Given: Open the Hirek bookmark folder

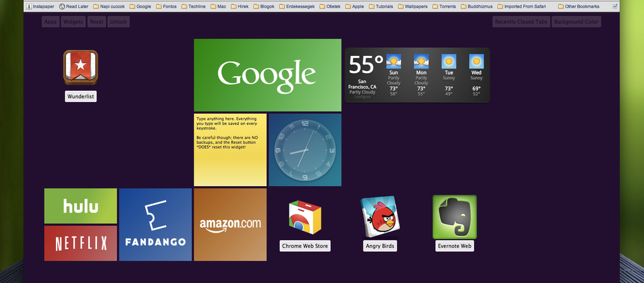Looking at the screenshot, I should [x=240, y=6].
